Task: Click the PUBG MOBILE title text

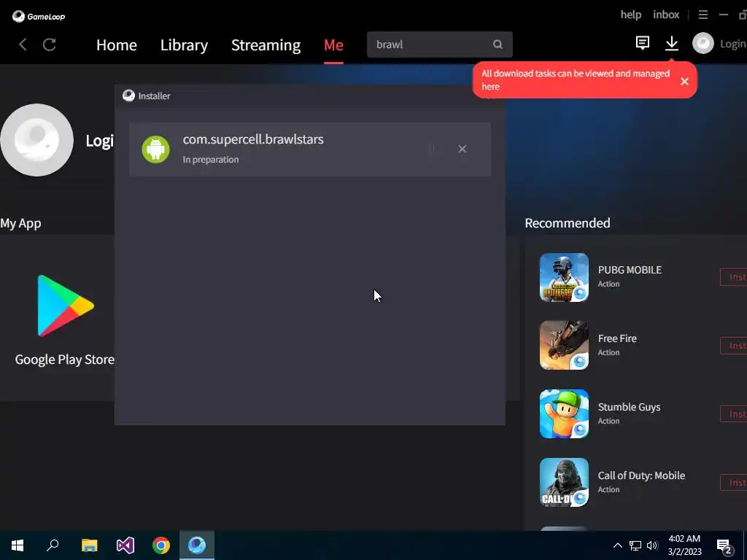Action: pyautogui.click(x=630, y=270)
